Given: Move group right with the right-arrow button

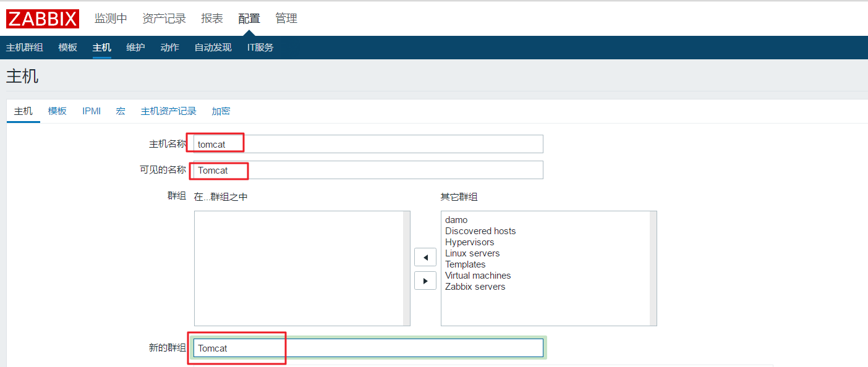Looking at the screenshot, I should point(425,281).
